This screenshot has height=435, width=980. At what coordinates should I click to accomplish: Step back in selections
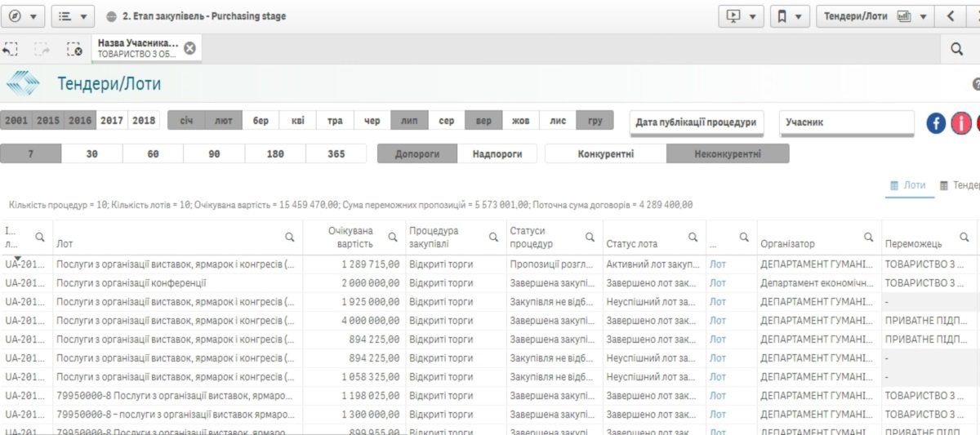click(11, 50)
